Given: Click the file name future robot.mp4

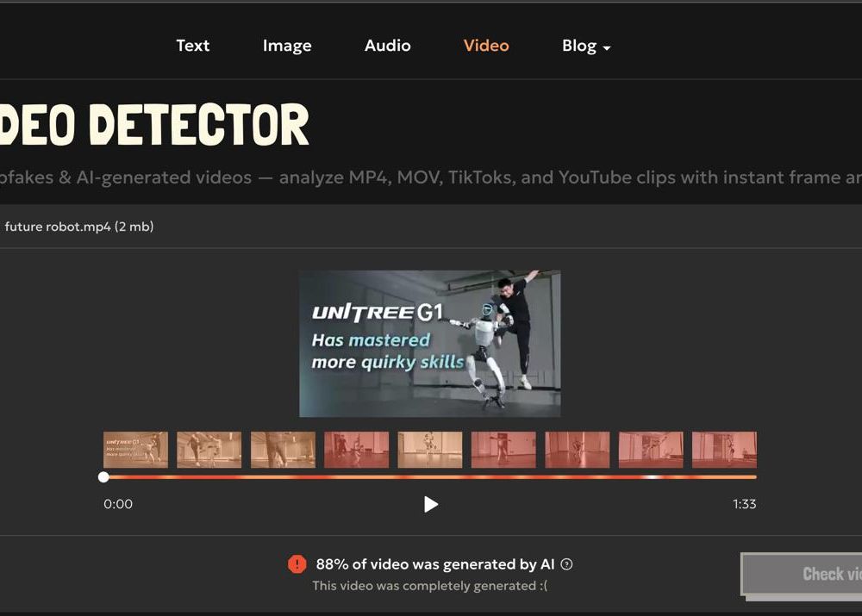Looking at the screenshot, I should tap(78, 227).
